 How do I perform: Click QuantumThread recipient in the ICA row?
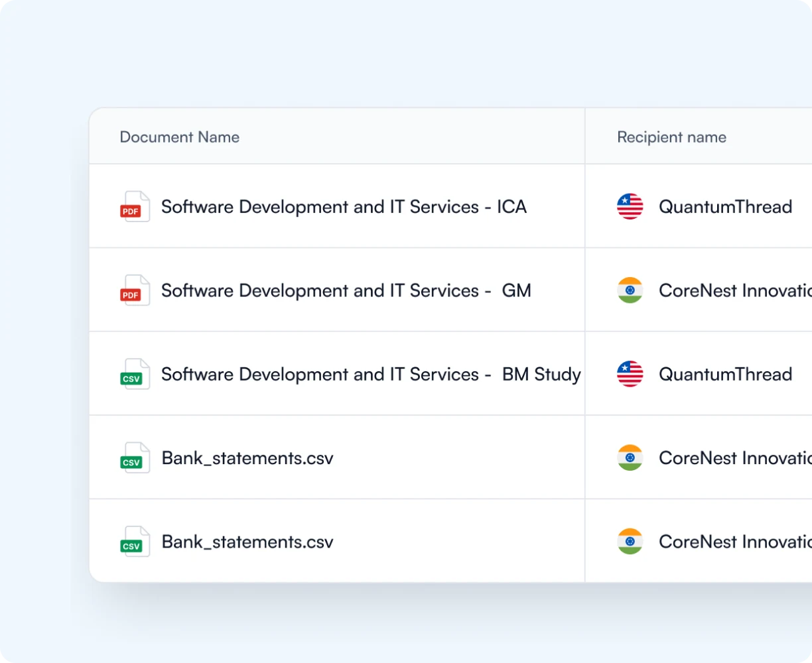point(725,207)
